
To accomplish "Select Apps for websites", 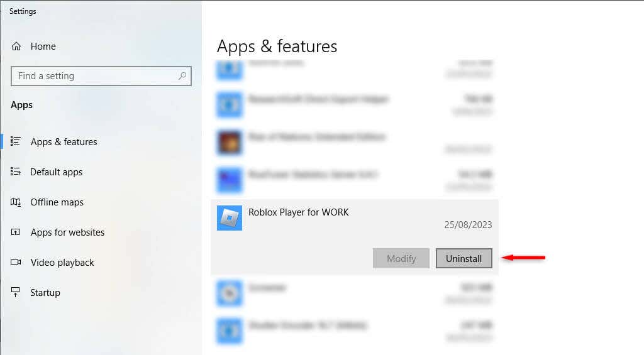I will pyautogui.click(x=67, y=232).
